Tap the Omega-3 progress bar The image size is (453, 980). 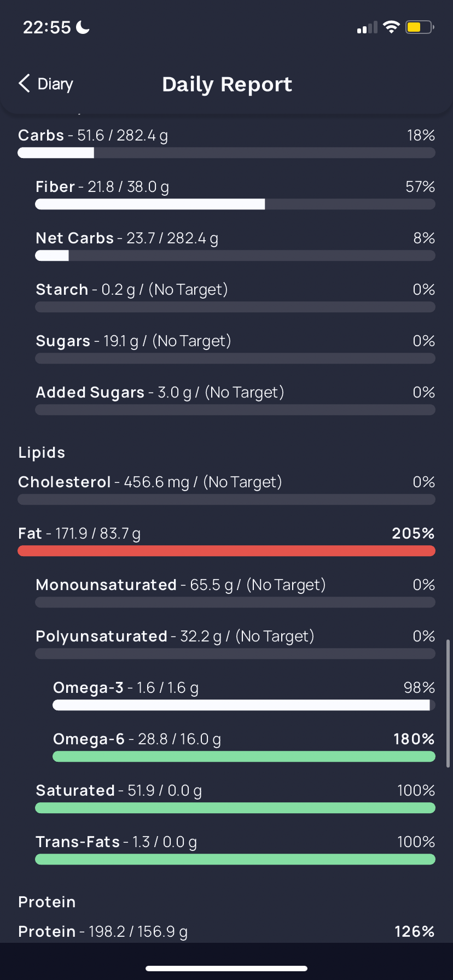(x=244, y=705)
